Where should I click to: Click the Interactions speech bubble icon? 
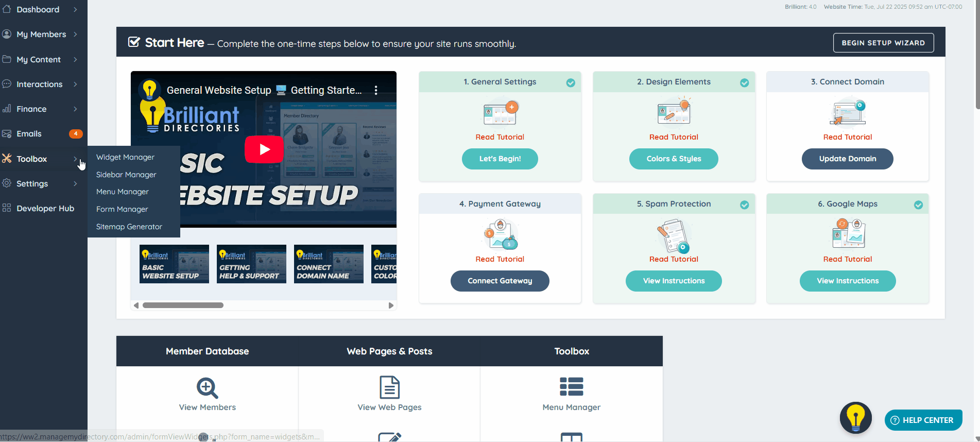(7, 84)
